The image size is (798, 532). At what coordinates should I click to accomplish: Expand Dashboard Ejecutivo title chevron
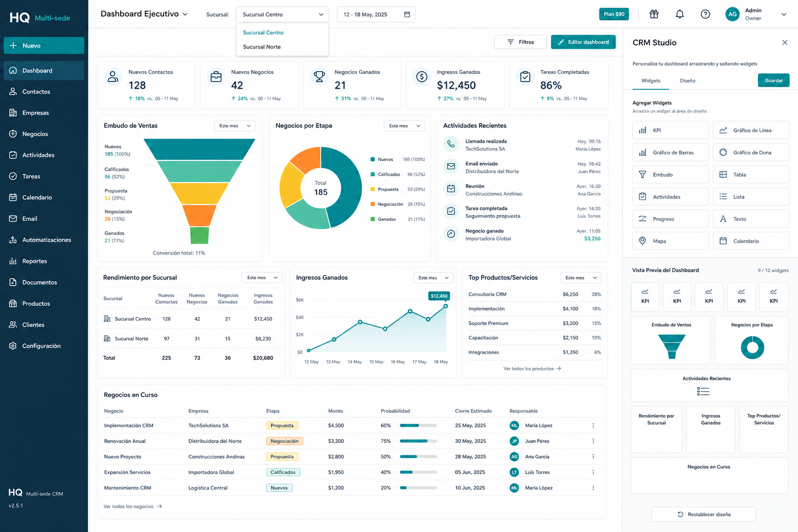185,15
